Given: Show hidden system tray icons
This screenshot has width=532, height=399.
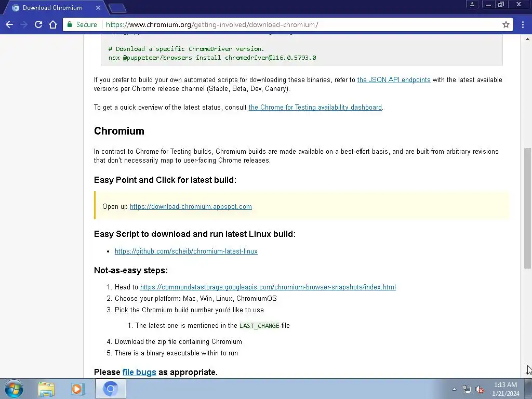Looking at the screenshot, I should (454, 389).
